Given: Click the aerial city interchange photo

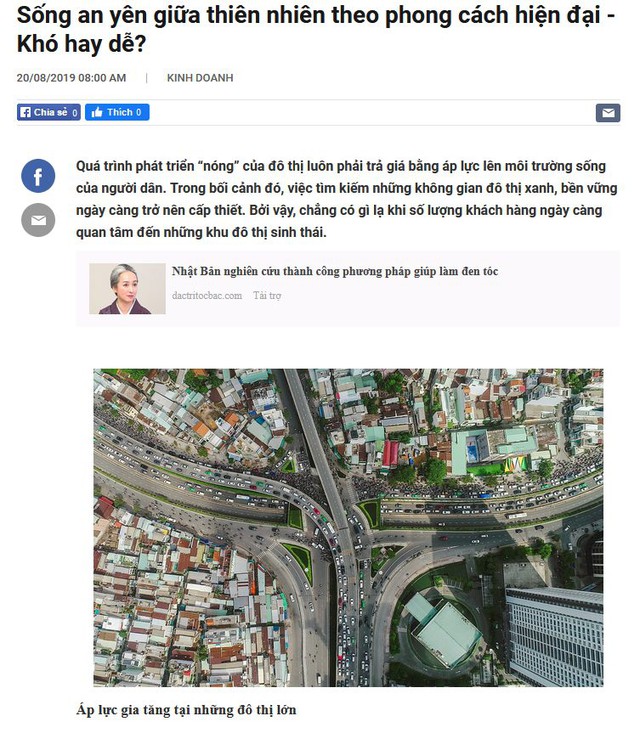Looking at the screenshot, I should (x=348, y=528).
